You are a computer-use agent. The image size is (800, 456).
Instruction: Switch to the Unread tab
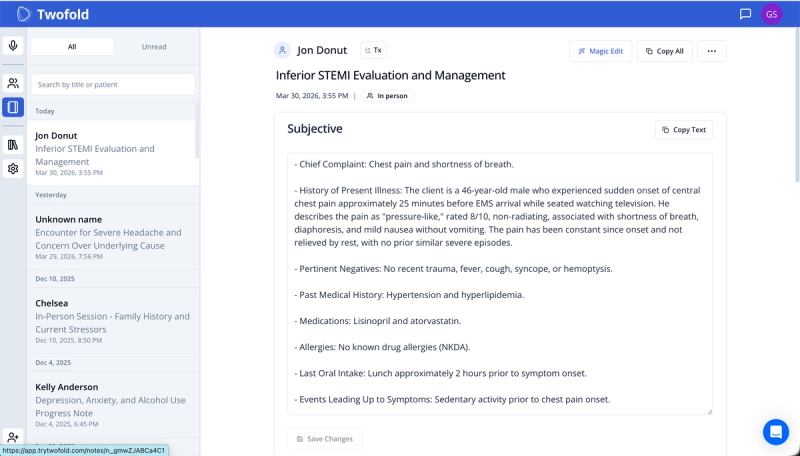154,47
